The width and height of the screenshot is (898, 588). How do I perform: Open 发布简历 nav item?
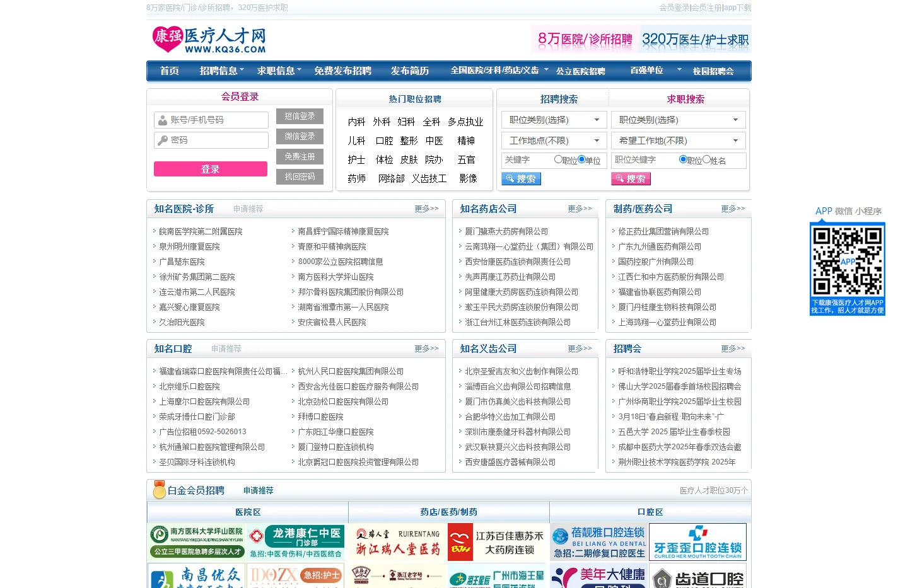tap(410, 71)
